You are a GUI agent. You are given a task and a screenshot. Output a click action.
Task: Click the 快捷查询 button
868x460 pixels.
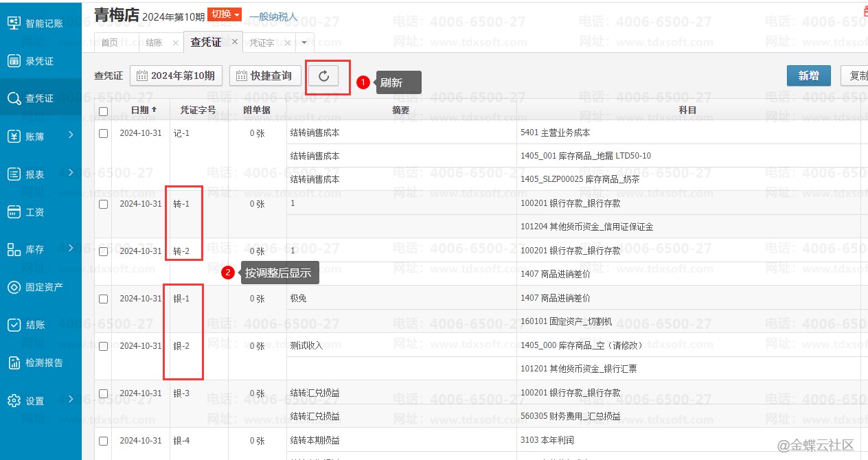pyautogui.click(x=264, y=76)
